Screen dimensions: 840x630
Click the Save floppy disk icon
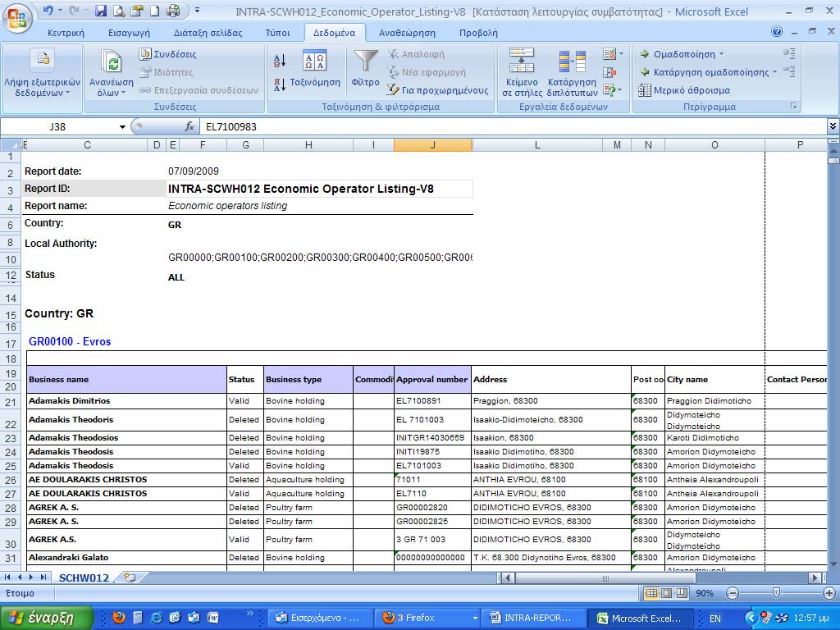[101, 10]
